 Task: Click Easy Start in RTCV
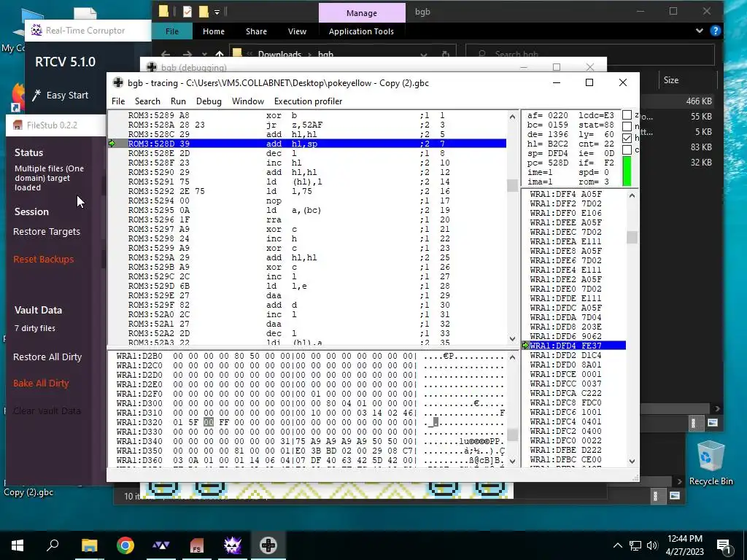click(67, 96)
